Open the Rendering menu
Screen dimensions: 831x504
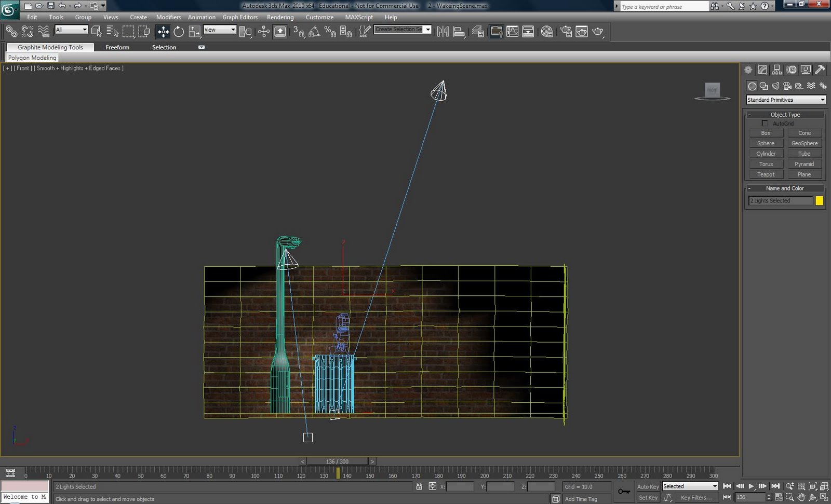280,17
